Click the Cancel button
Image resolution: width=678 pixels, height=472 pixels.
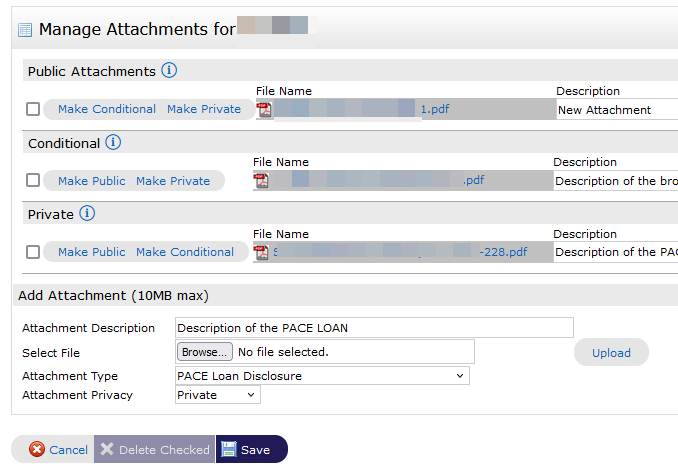click(x=58, y=450)
